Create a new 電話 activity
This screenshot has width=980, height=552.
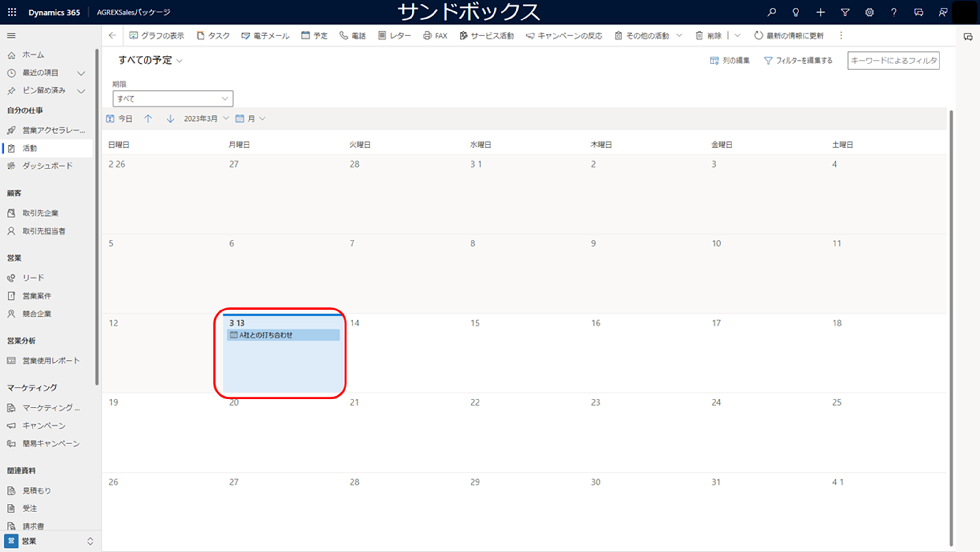[x=353, y=35]
